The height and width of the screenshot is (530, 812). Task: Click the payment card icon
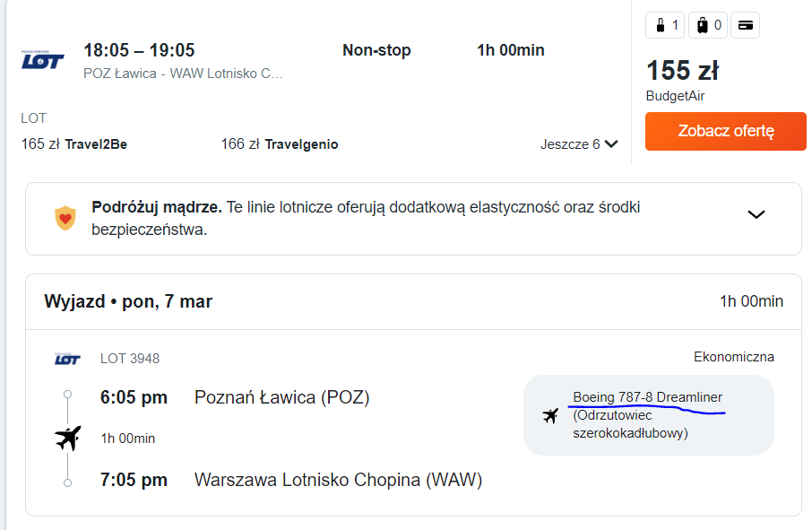coord(745,25)
